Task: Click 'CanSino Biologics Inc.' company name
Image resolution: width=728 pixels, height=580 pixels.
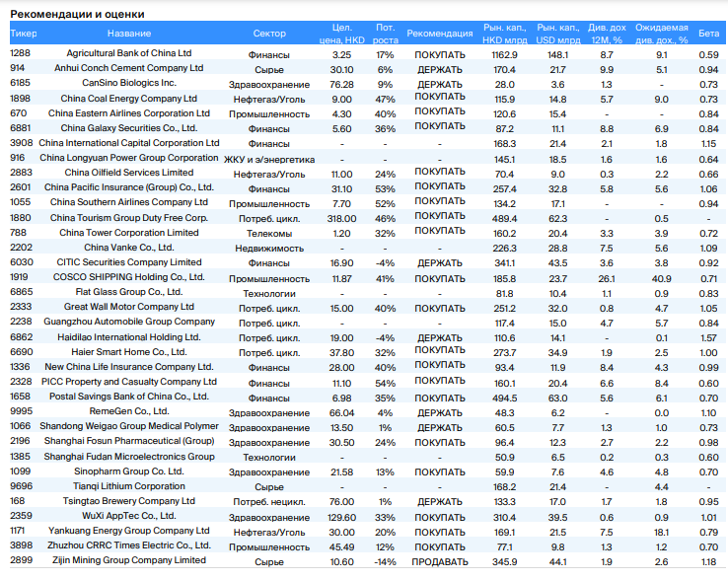Action: click(129, 83)
